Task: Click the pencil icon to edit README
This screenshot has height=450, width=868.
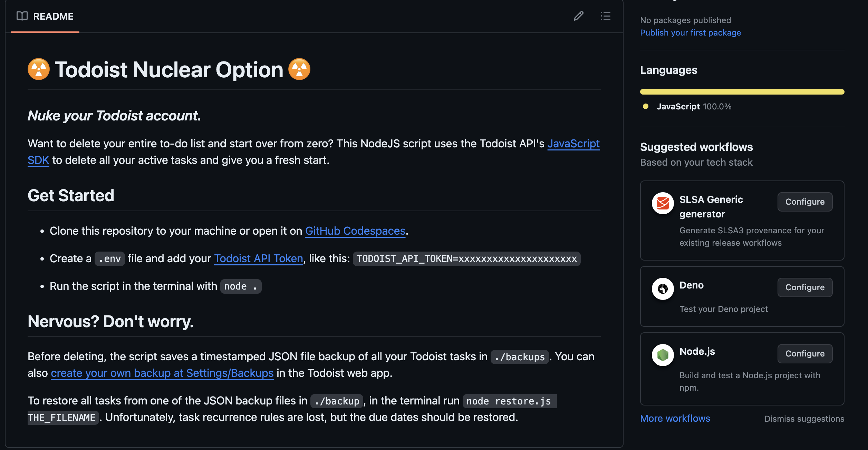Action: tap(579, 16)
